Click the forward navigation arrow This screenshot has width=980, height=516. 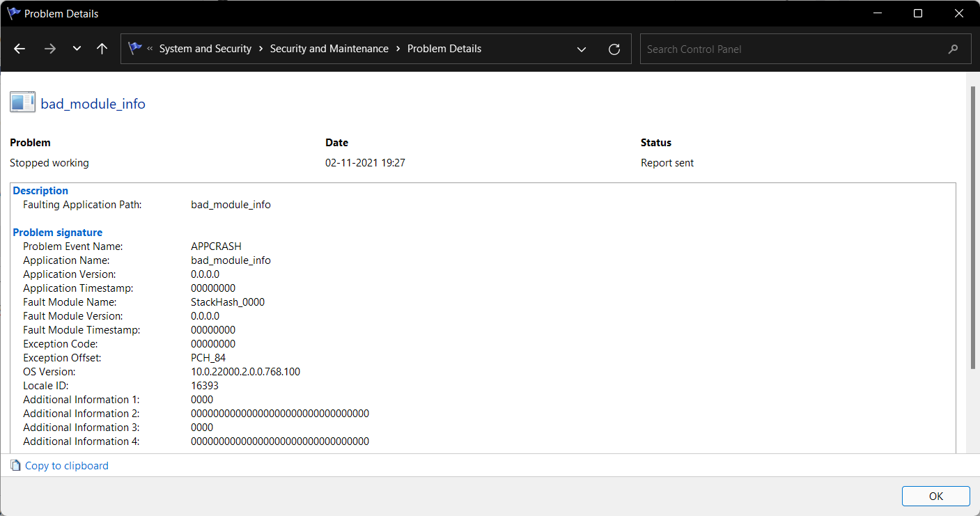click(x=49, y=49)
